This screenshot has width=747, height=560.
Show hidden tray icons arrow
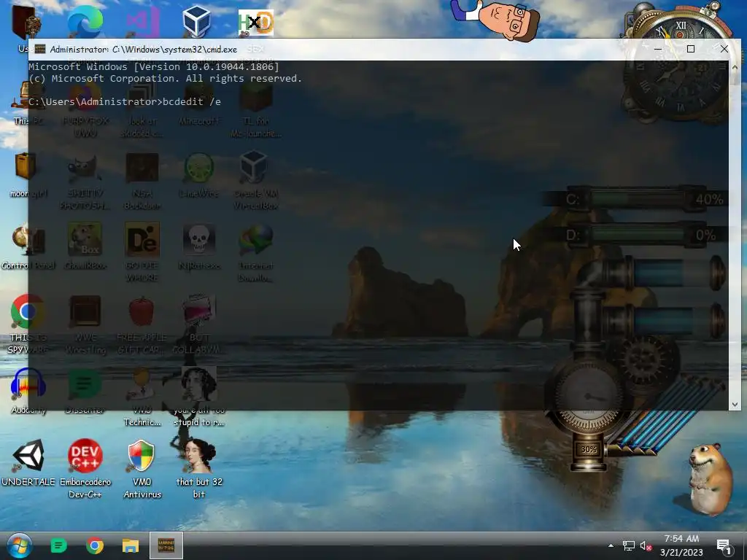pyautogui.click(x=611, y=545)
